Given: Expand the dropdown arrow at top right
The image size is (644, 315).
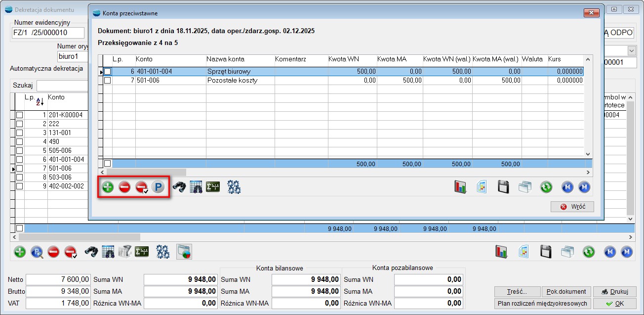Looking at the screenshot, I should 631,51.
